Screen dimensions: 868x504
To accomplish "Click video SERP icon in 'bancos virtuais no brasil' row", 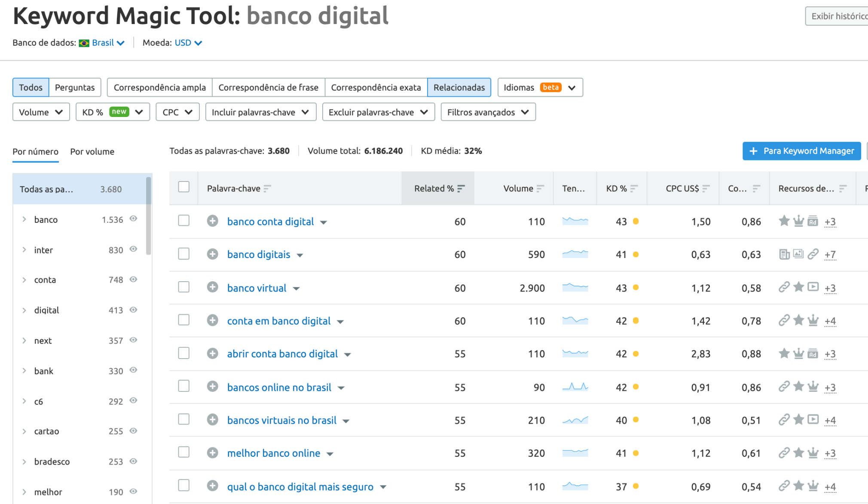I will 813,419.
